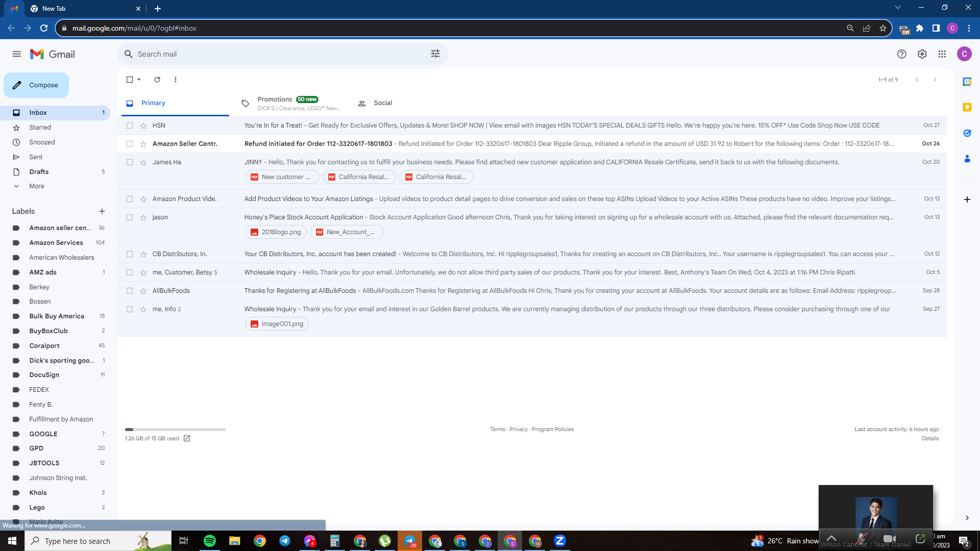Focus the Search mail field
The height and width of the screenshot is (551, 980).
point(283,54)
